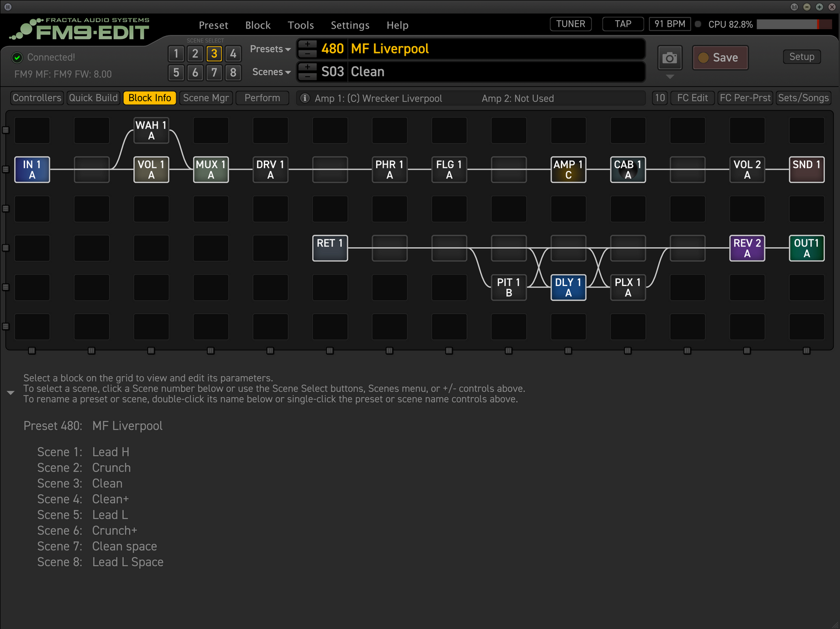Screen dimensions: 840x629
Task: Click the CPU usage meter bar
Action: (x=794, y=24)
